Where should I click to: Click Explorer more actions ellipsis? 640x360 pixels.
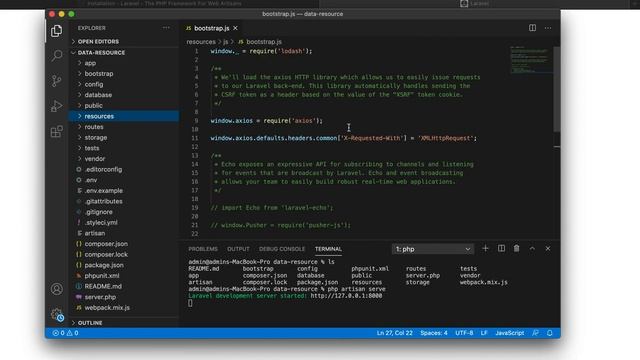point(166,28)
